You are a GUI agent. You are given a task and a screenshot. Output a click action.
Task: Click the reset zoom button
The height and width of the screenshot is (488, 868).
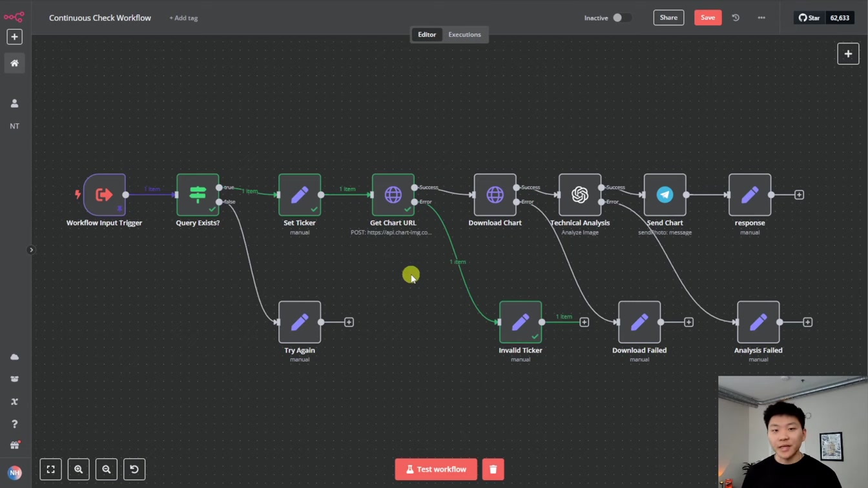coord(134,469)
